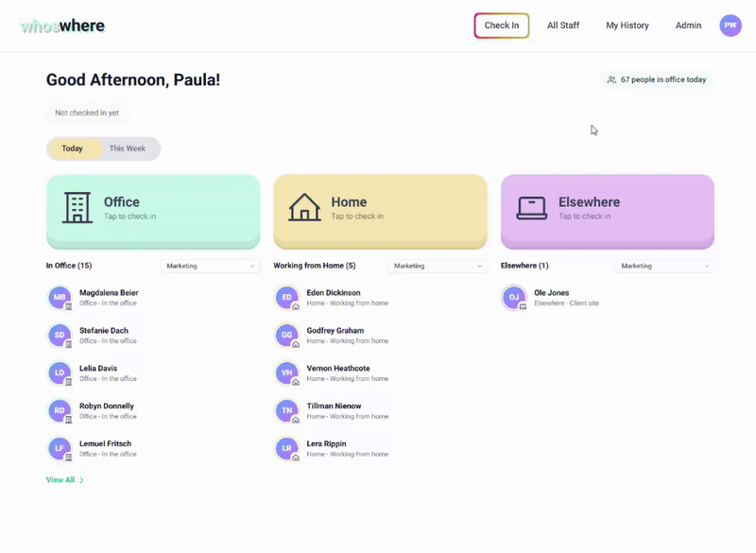Expand the Marketing dropdown under Elsewhere
756x553 pixels.
tap(665, 266)
